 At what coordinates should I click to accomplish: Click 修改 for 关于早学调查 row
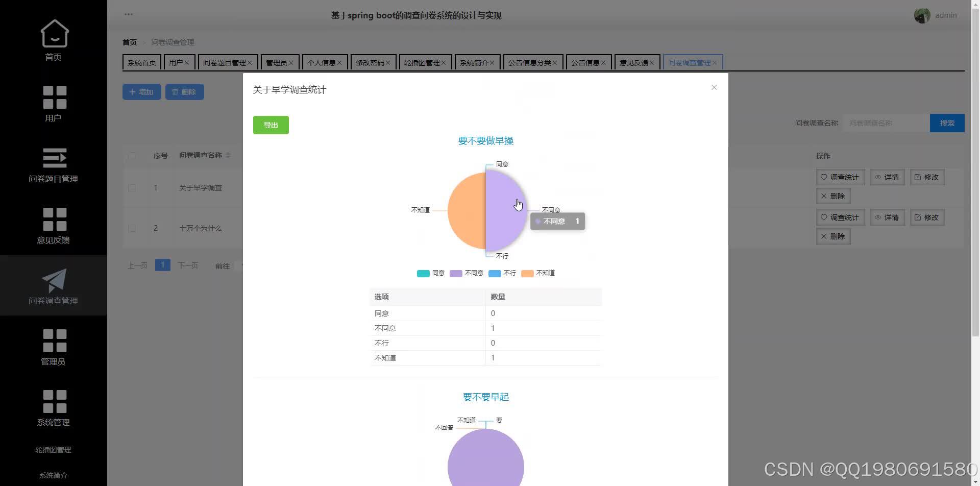click(x=927, y=177)
